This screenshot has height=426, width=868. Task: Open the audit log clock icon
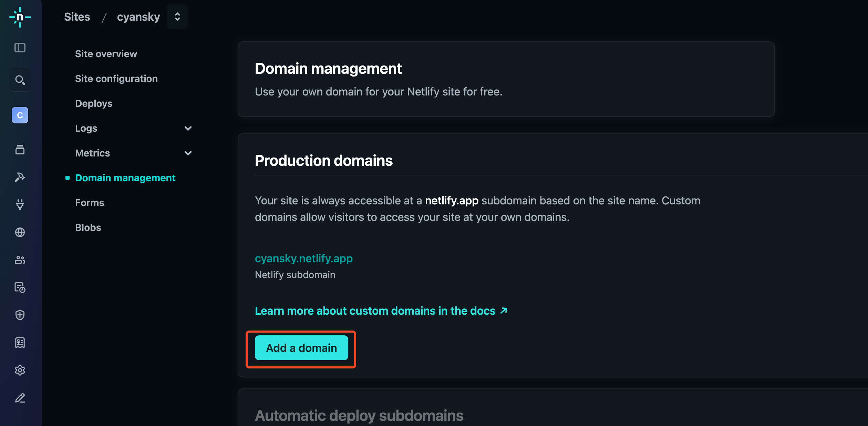point(20,287)
